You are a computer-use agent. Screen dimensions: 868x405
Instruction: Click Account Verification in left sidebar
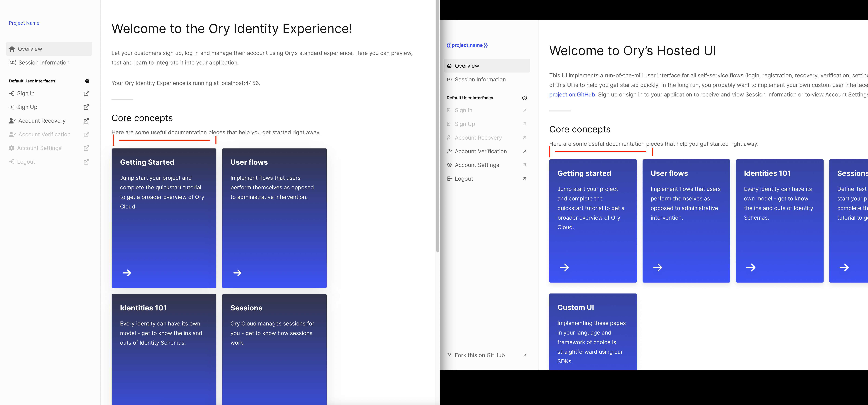pos(44,134)
